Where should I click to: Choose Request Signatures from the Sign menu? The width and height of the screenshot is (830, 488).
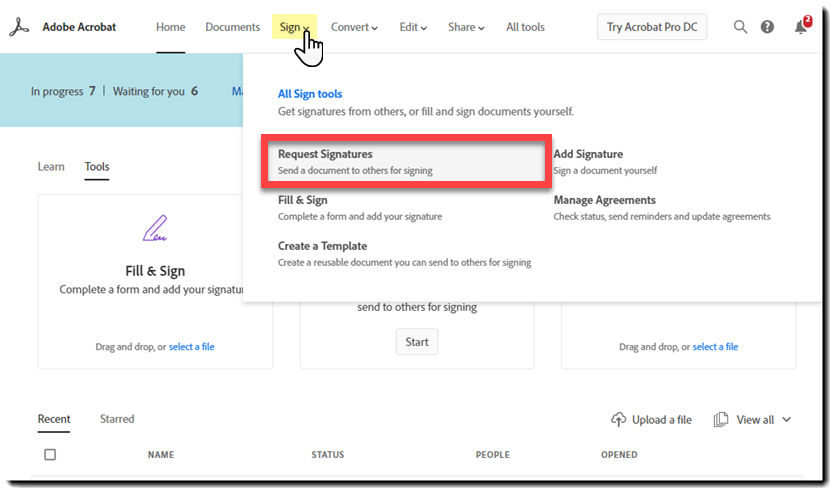click(x=406, y=161)
